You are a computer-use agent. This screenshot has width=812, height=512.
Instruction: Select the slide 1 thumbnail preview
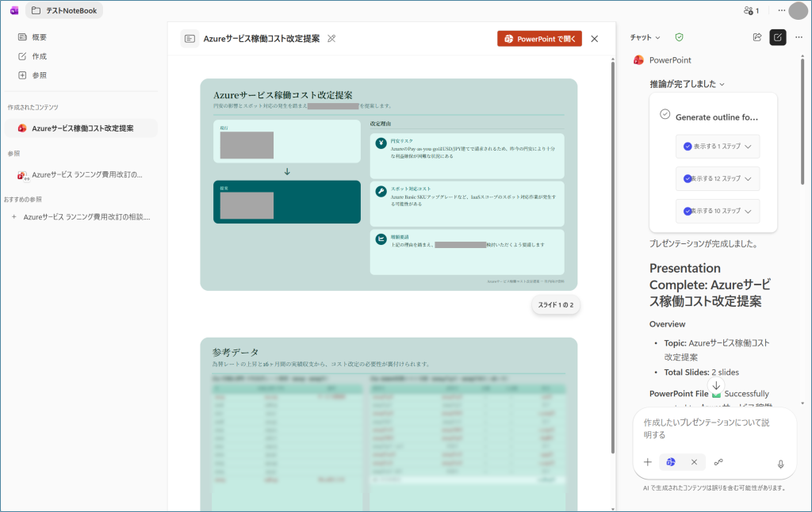[389, 185]
